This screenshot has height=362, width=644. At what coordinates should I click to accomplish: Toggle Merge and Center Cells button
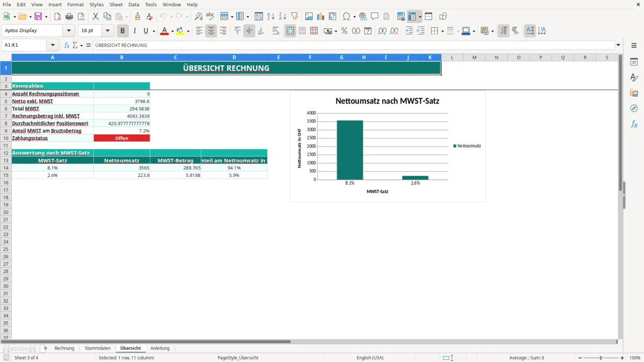tap(290, 31)
